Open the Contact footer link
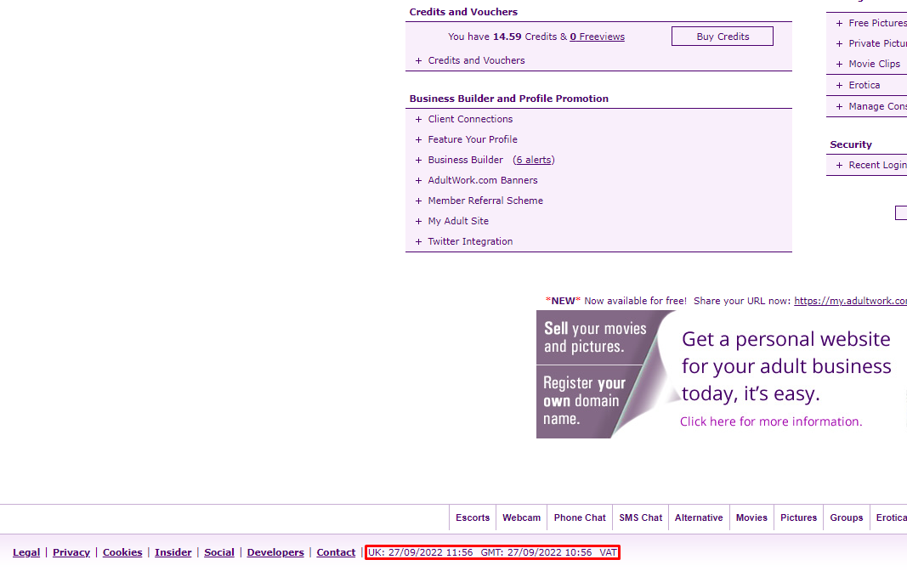The image size is (907, 588). [x=336, y=552]
